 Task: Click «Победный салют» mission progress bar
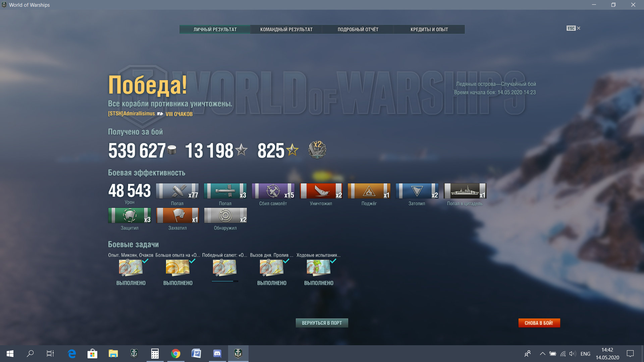[x=225, y=281]
